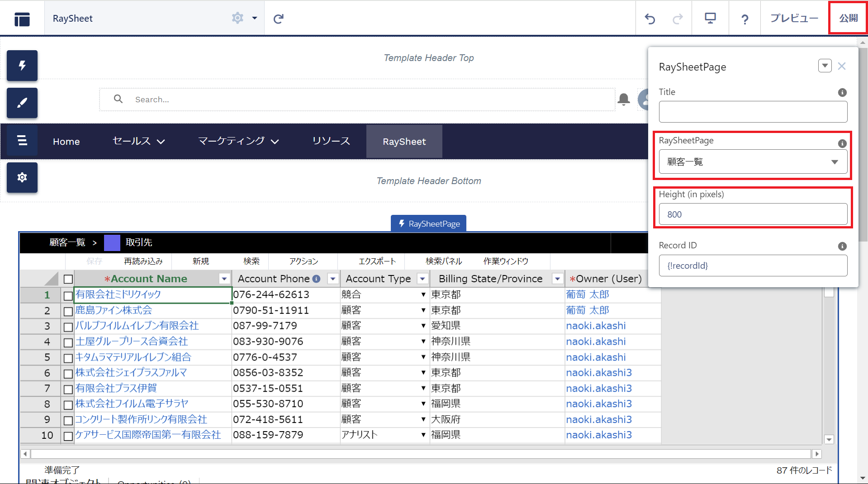Click the 再読み込み toolbar button
This screenshot has width=868, height=484.
[x=143, y=261]
